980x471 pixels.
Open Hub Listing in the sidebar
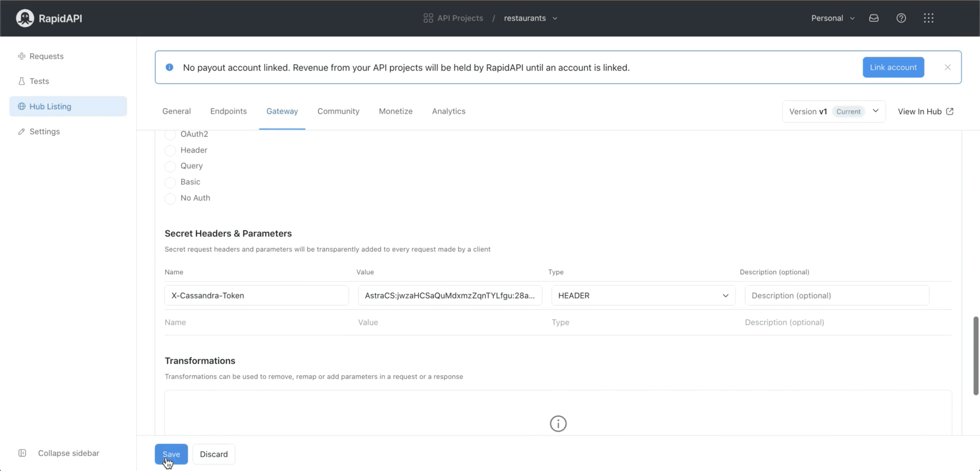(x=68, y=107)
